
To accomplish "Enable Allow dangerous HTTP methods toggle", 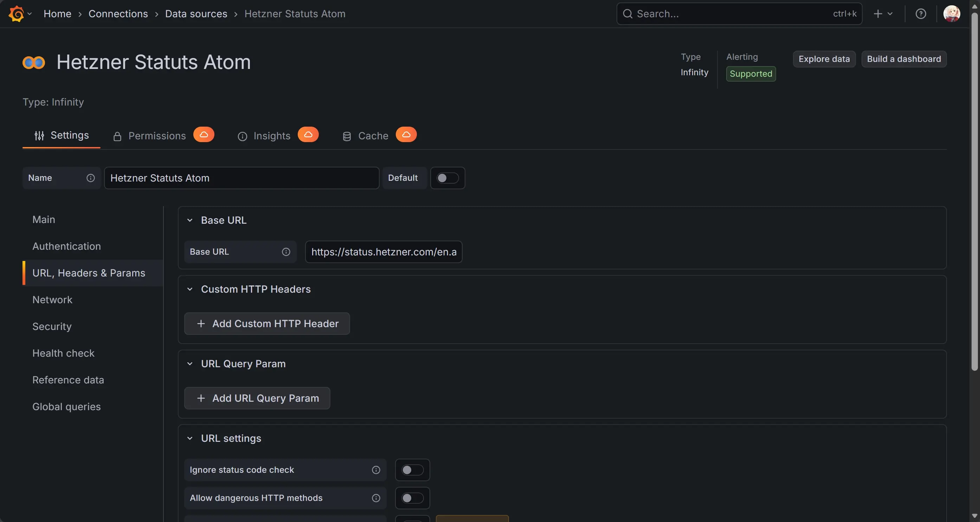I will coord(412,498).
